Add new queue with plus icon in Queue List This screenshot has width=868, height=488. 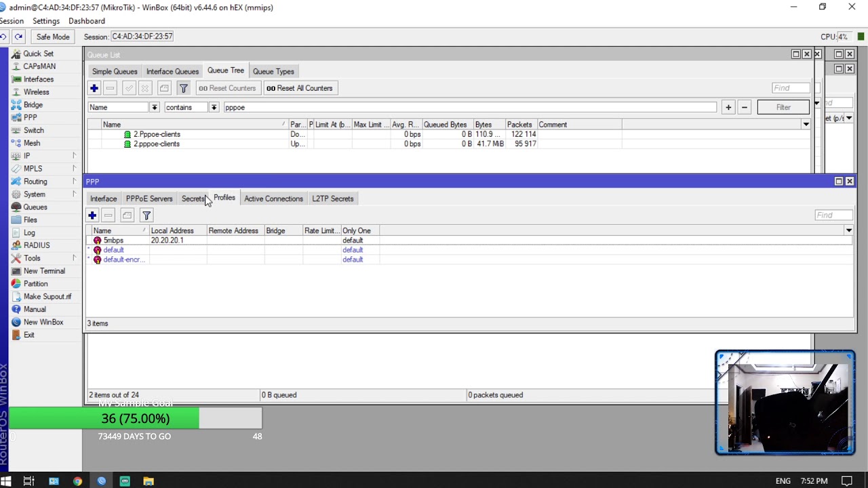click(94, 88)
